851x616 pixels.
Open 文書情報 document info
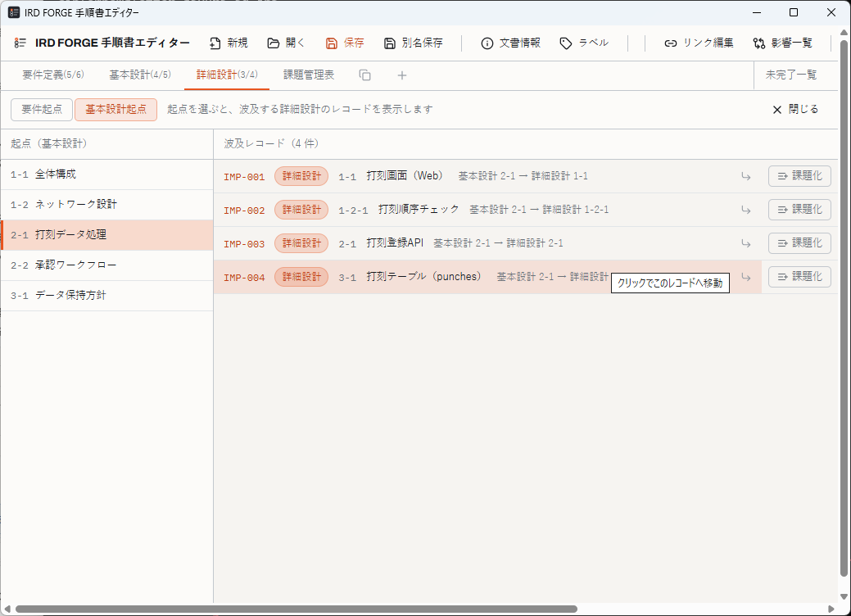pyautogui.click(x=511, y=43)
